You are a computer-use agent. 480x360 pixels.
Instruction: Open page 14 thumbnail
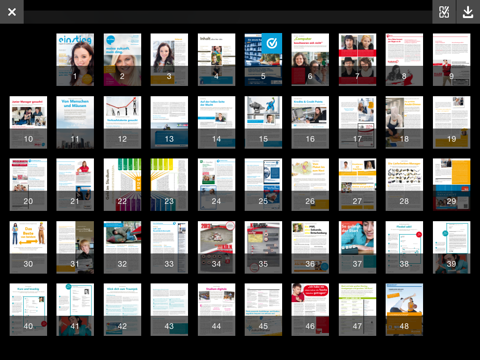[216, 122]
